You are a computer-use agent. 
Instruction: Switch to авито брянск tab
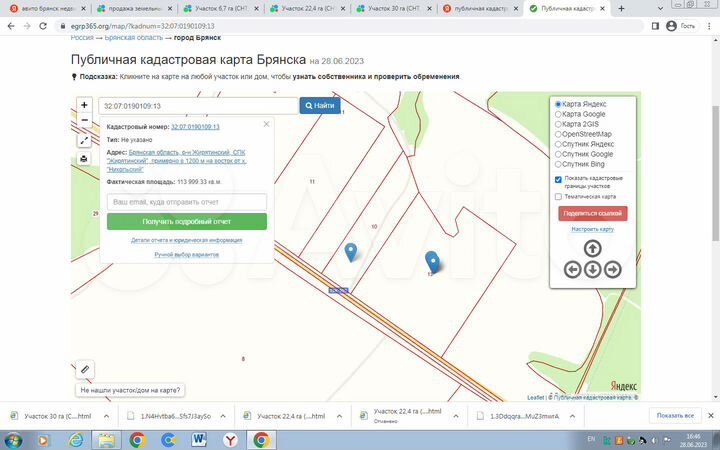(47, 9)
